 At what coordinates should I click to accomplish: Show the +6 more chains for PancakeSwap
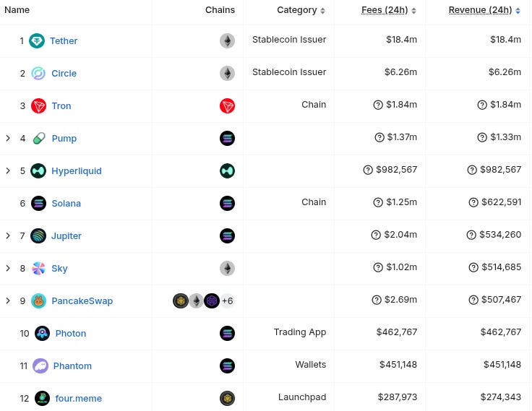coord(227,300)
